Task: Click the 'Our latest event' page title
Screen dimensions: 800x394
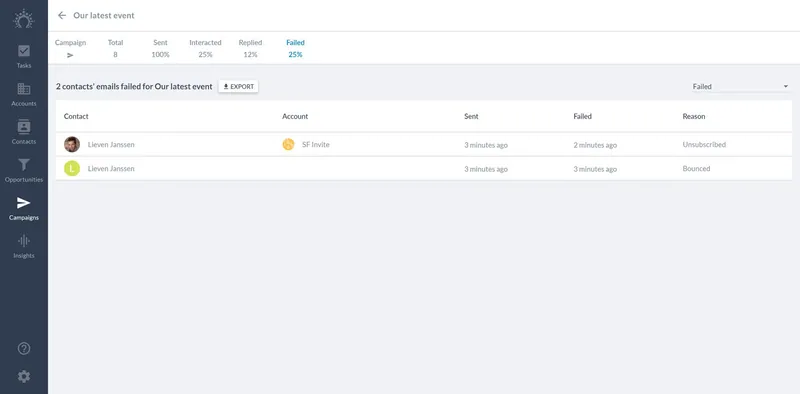Action: (104, 15)
